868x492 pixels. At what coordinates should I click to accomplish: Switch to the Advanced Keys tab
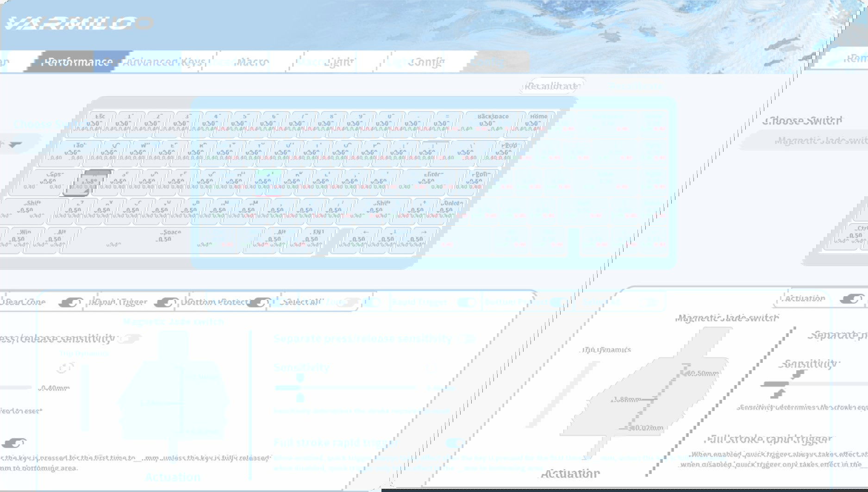[164, 62]
